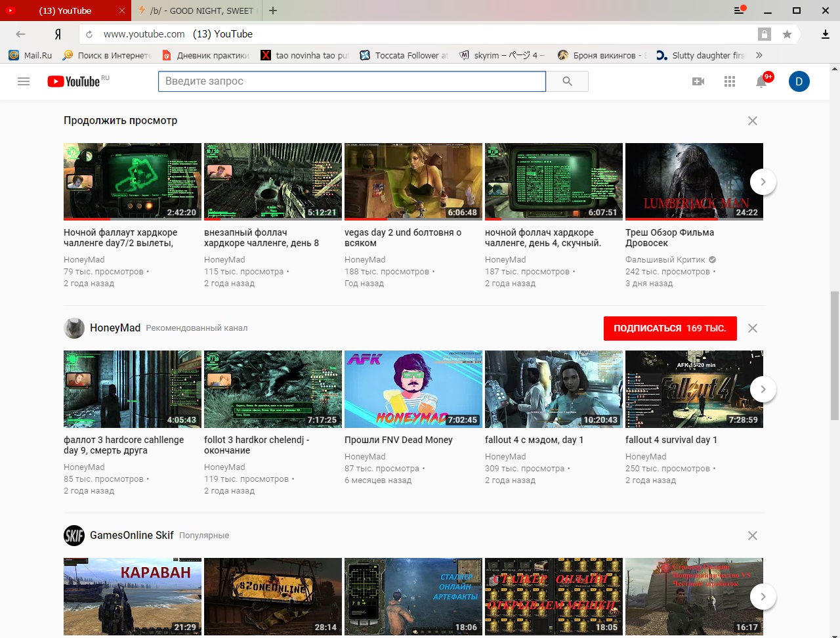
Task: Open the YouTube apps grid icon
Action: click(x=730, y=81)
